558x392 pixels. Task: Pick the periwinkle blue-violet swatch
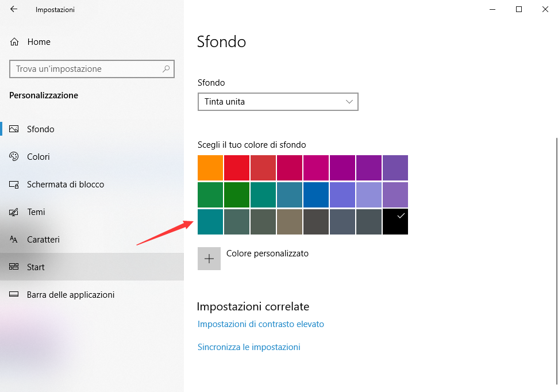pos(343,195)
